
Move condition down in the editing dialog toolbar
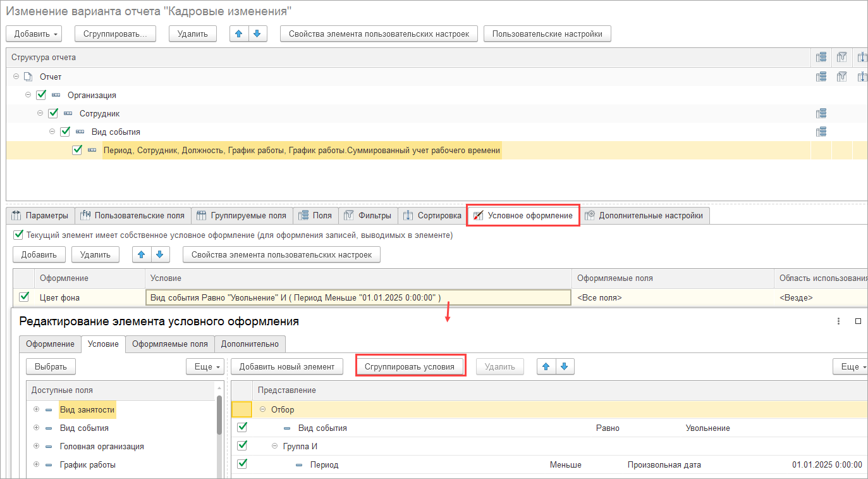564,366
